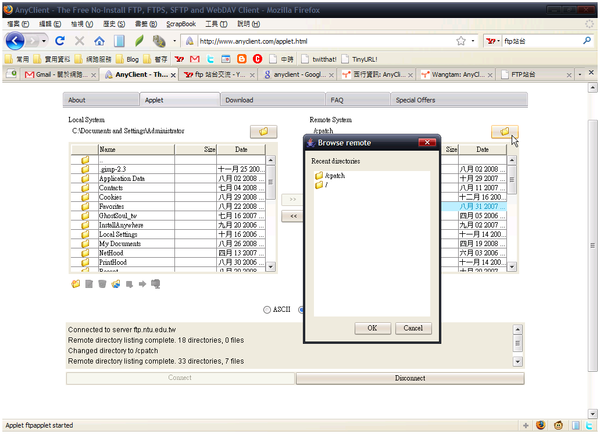Sort local list by Name header
This screenshot has height=434, width=600.
[x=136, y=149]
